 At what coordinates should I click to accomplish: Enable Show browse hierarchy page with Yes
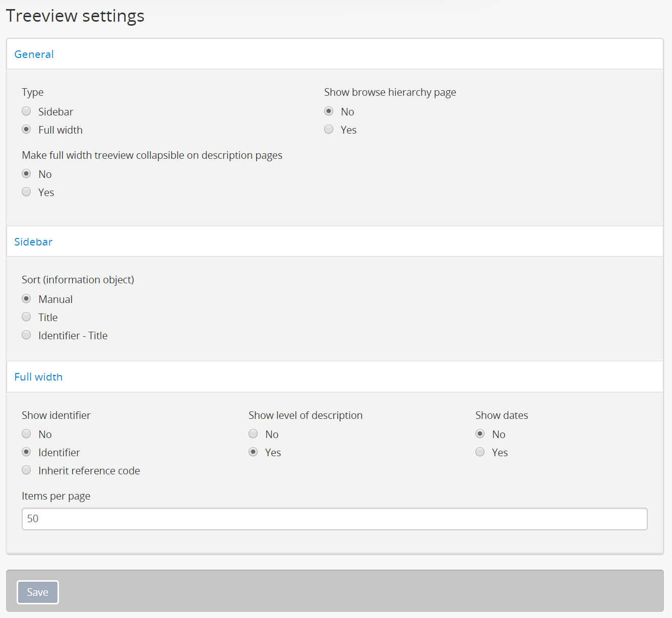click(329, 130)
